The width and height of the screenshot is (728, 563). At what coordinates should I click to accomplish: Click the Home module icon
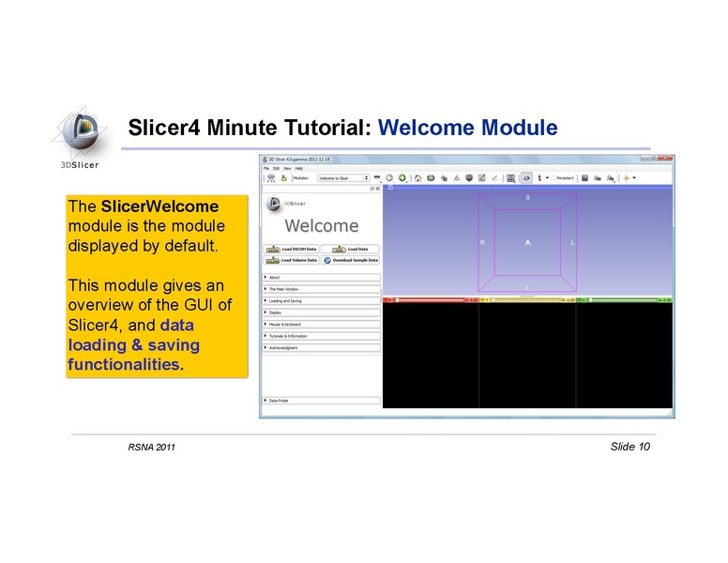click(417, 178)
